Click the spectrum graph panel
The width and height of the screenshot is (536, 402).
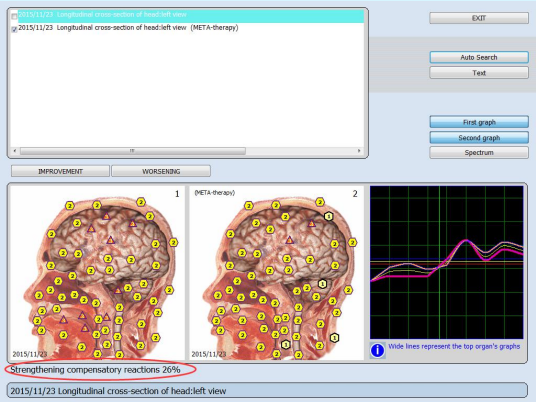pyautogui.click(x=446, y=262)
